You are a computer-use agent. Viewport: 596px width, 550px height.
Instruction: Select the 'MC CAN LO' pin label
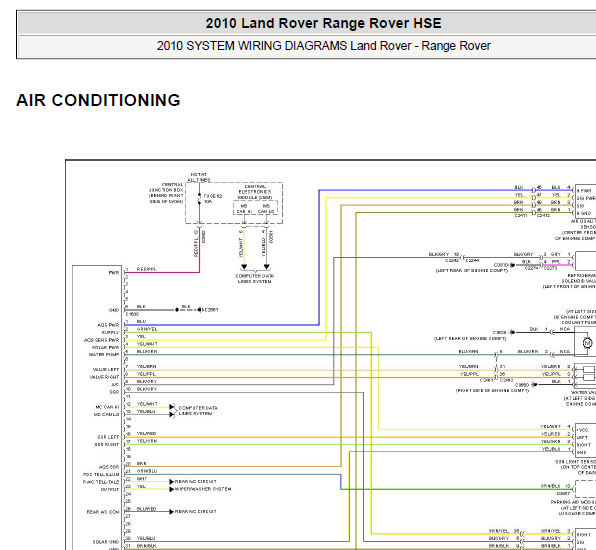(x=106, y=414)
